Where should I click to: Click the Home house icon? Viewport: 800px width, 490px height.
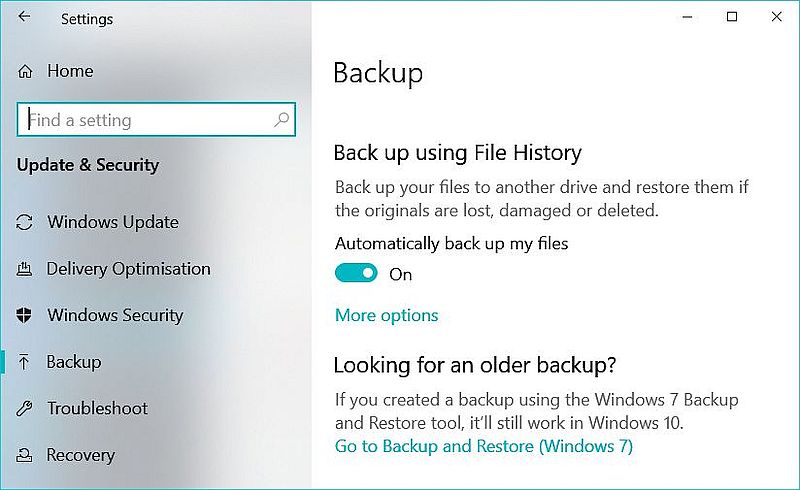tap(26, 72)
